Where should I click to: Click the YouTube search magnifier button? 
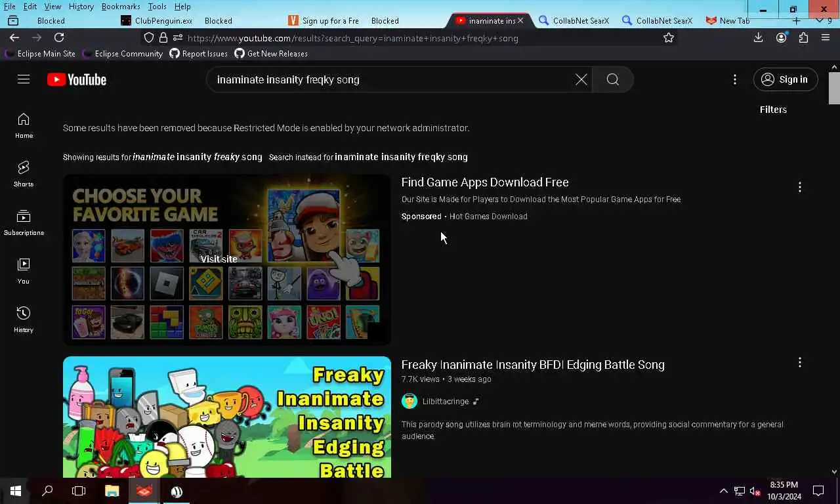point(612,79)
